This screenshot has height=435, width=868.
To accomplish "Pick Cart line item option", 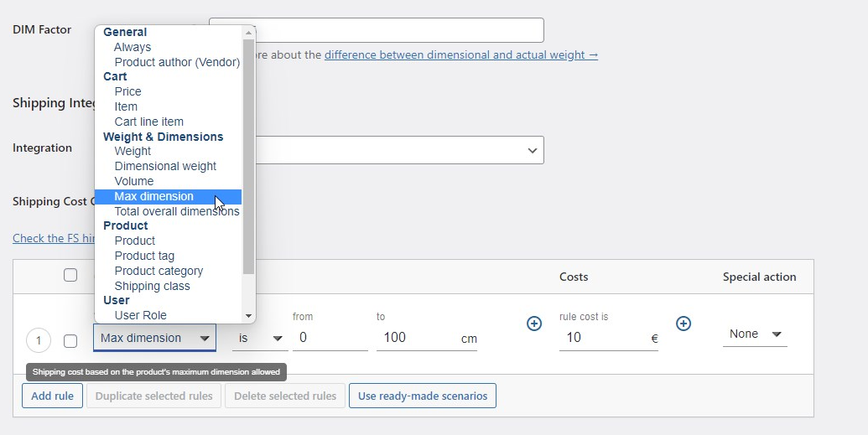I will [169, 122].
